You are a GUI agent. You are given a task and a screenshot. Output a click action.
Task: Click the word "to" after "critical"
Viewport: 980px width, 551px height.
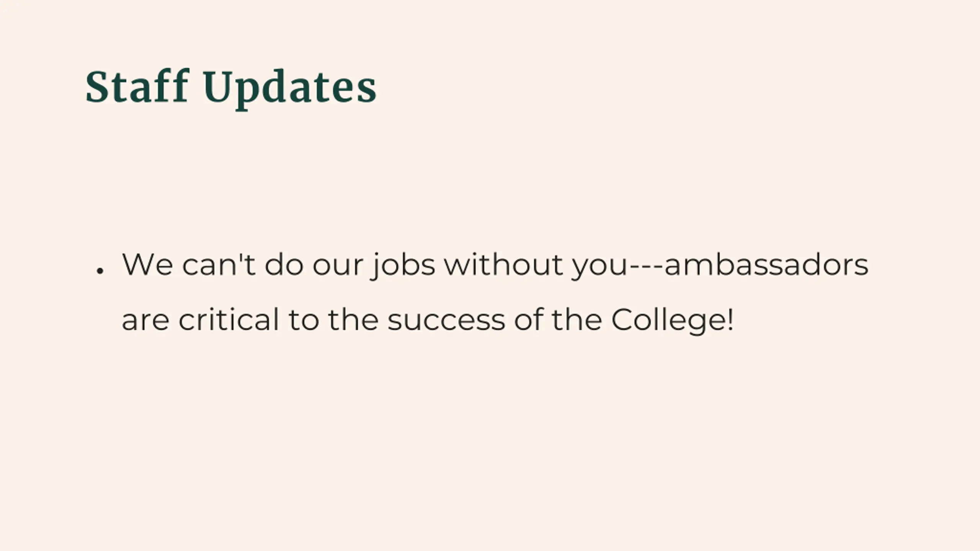[304, 320]
